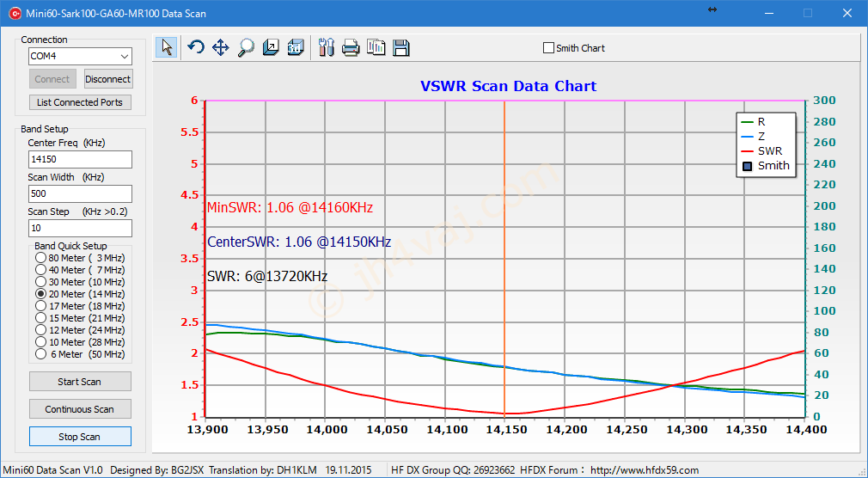Click the 300 label on right axis

(x=824, y=101)
